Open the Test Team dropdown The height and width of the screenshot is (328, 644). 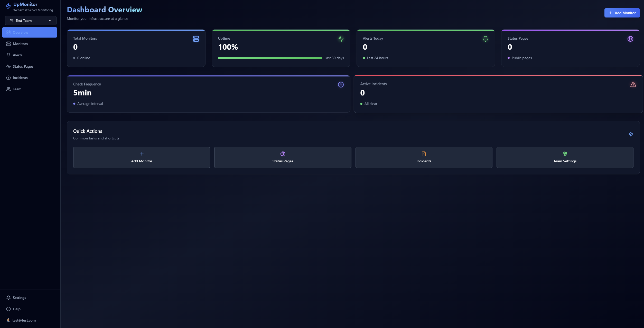31,21
